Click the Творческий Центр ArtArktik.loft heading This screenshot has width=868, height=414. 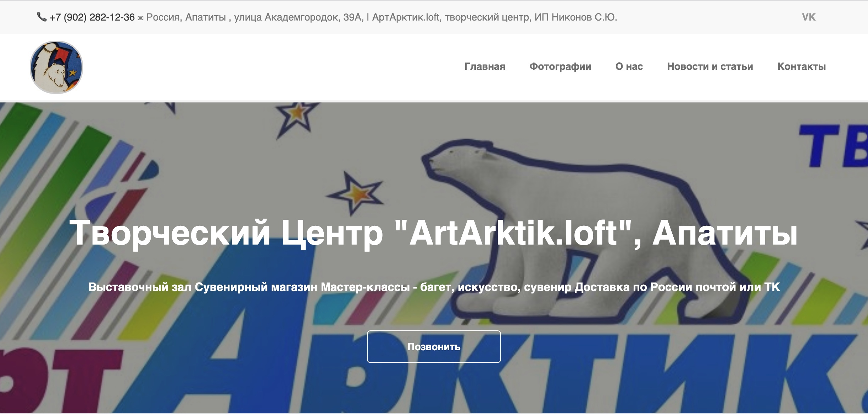point(433,233)
